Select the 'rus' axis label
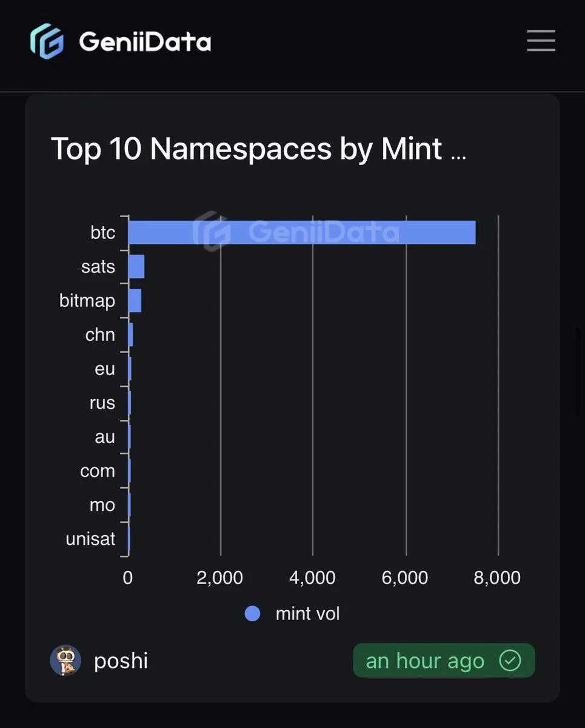 point(102,402)
